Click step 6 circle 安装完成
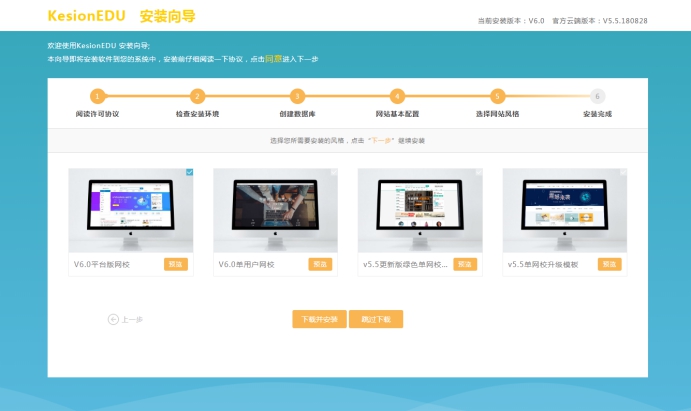This screenshot has width=691, height=411. 598,96
